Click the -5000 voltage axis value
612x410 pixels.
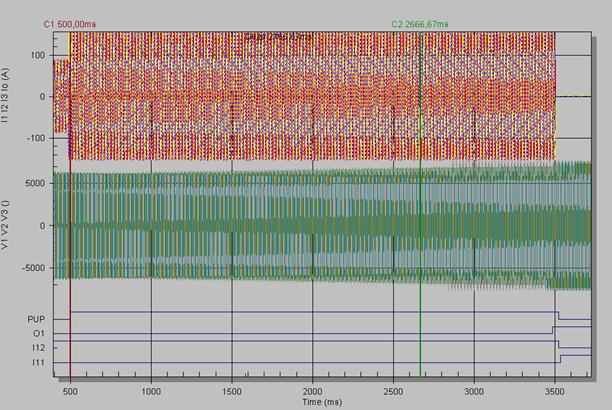33,268
